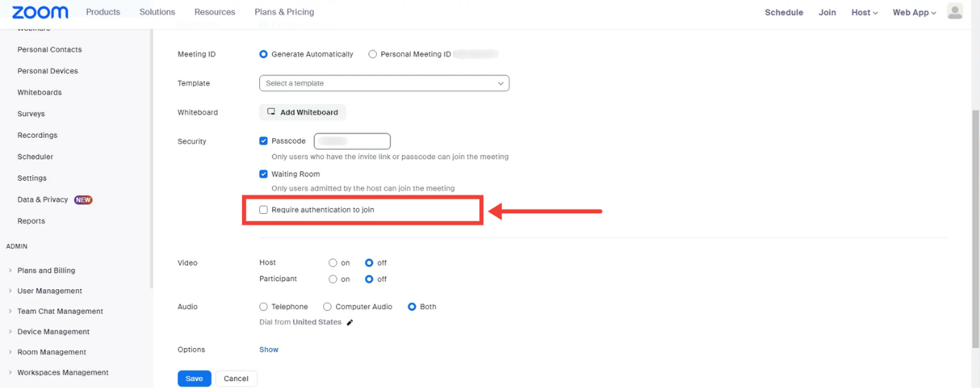Toggle the Passcode checkbox
Viewport: 980px width, 391px height.
(x=263, y=141)
